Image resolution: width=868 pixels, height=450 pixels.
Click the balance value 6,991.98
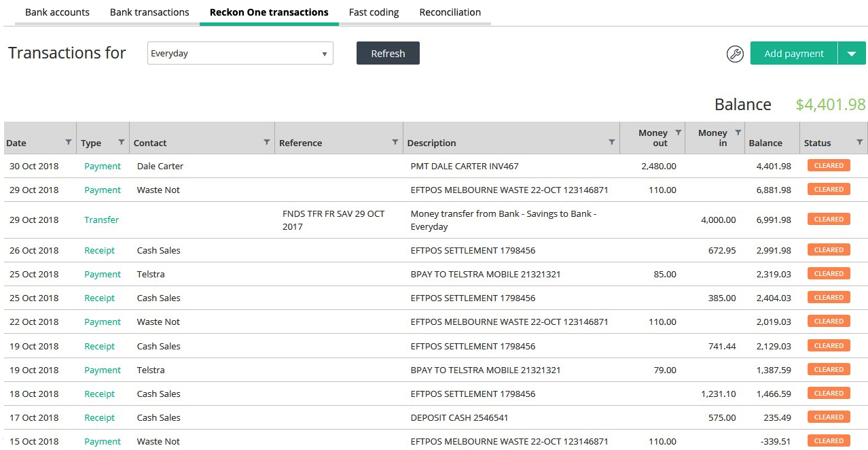pyautogui.click(x=774, y=220)
